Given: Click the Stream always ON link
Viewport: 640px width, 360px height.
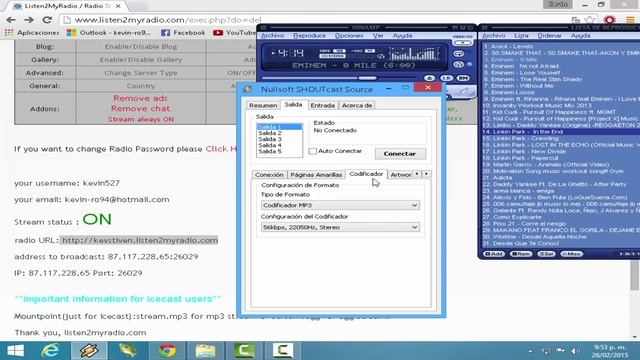Looking at the screenshot, I should click(x=141, y=119).
